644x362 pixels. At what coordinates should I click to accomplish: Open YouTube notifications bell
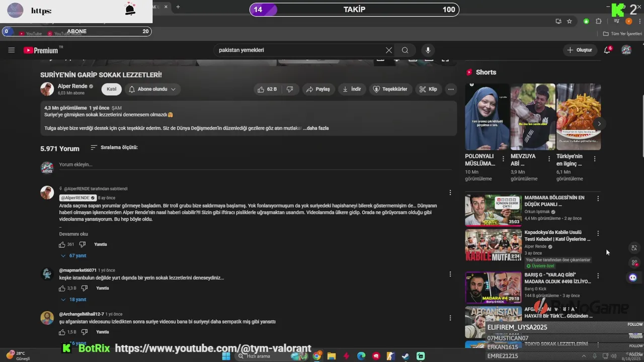coord(607,50)
